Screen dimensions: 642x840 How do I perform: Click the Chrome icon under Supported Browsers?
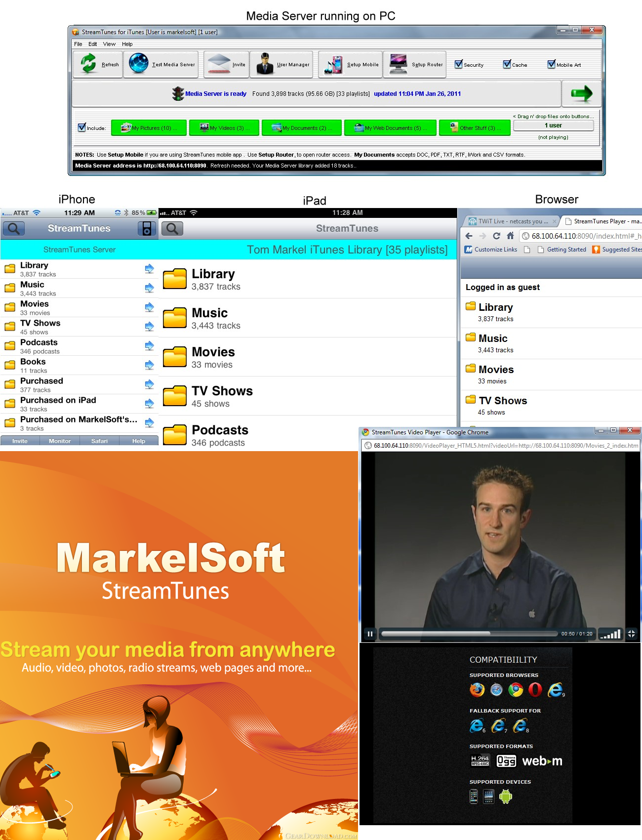pos(516,689)
